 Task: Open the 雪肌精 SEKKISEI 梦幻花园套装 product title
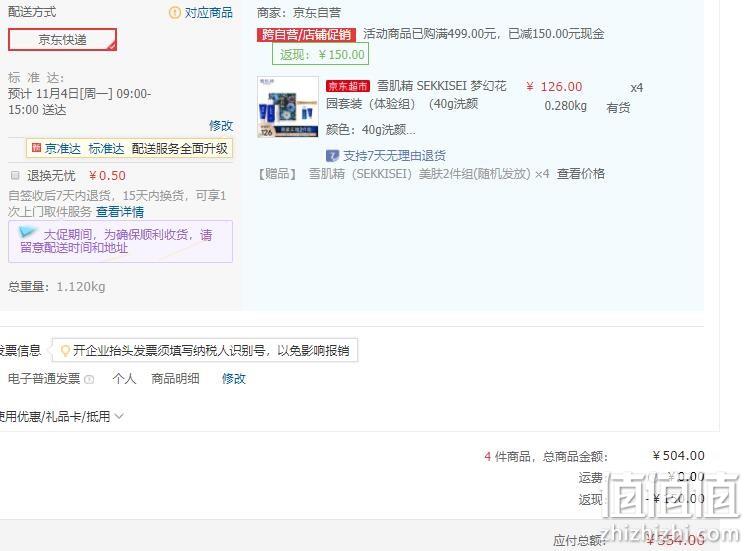pos(416,95)
